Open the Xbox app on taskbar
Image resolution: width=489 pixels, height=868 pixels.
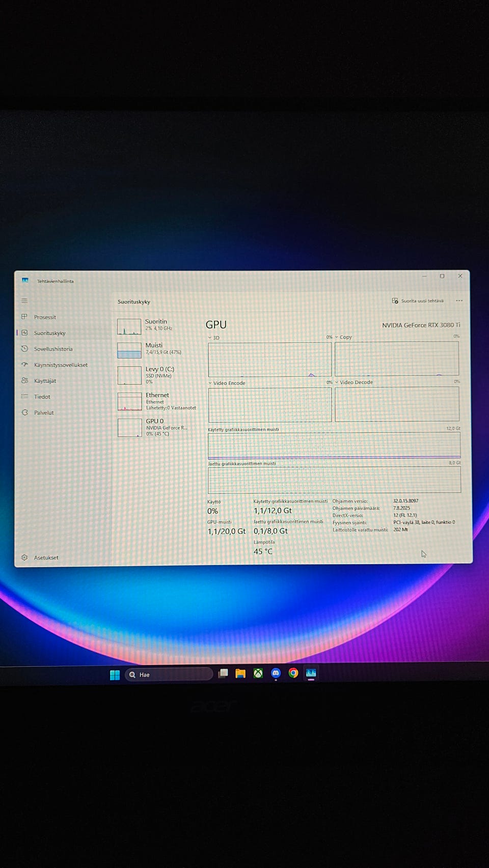pyautogui.click(x=258, y=674)
